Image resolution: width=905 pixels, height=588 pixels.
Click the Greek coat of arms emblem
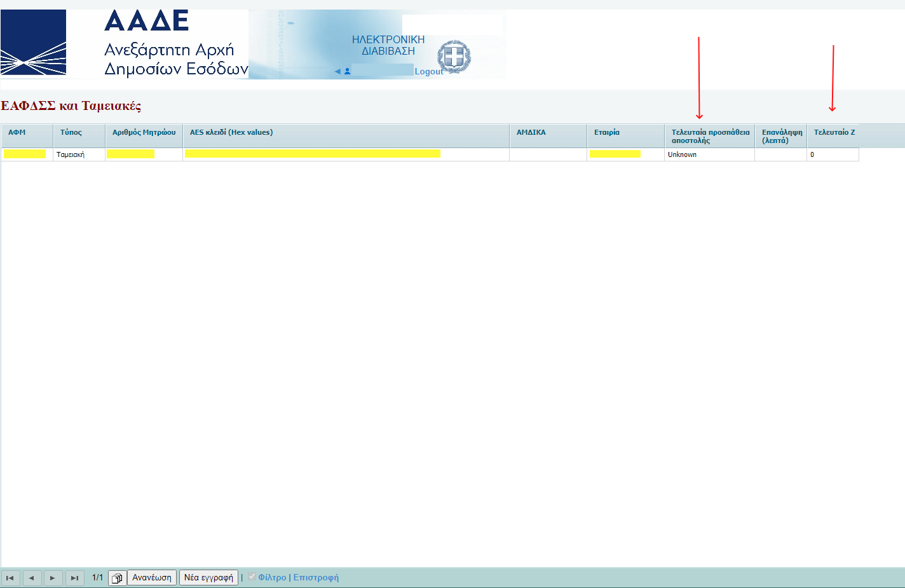pyautogui.click(x=454, y=57)
